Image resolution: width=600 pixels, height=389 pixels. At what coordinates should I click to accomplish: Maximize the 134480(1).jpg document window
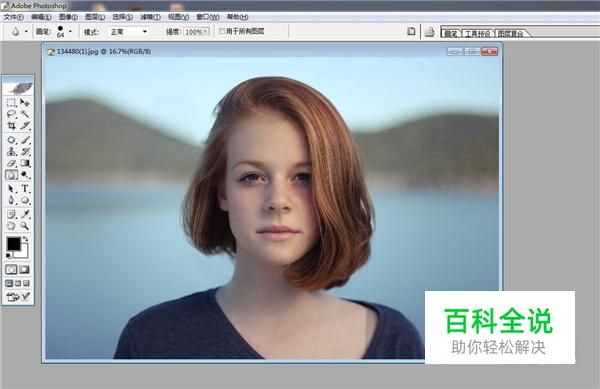(472, 51)
